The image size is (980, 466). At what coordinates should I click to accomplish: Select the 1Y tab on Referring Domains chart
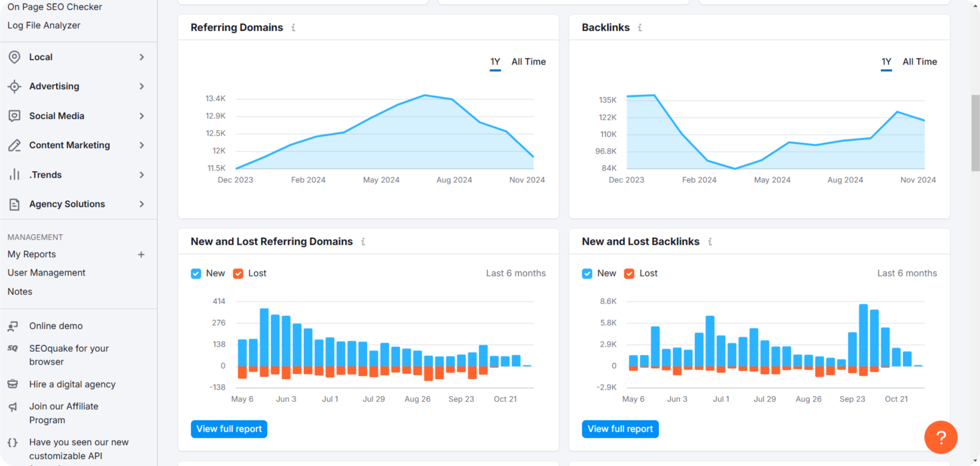click(495, 61)
